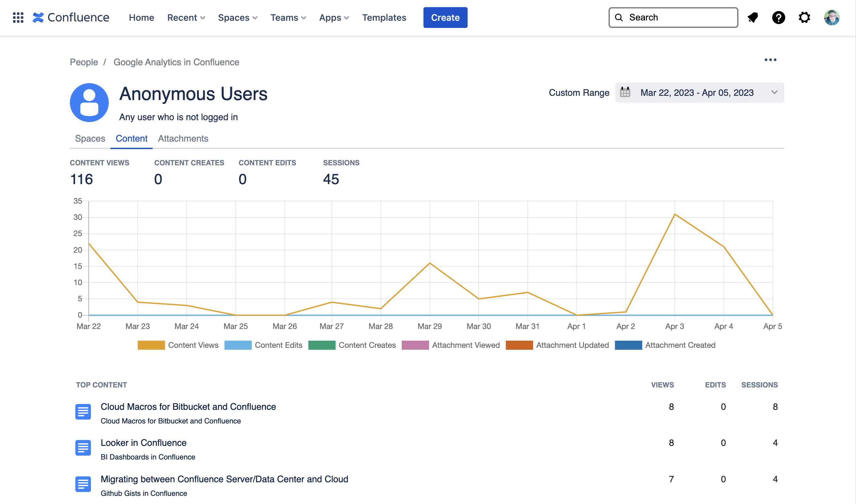Screen dimensions: 856x504
Task: Click the Confluence logo
Action: coord(71,17)
